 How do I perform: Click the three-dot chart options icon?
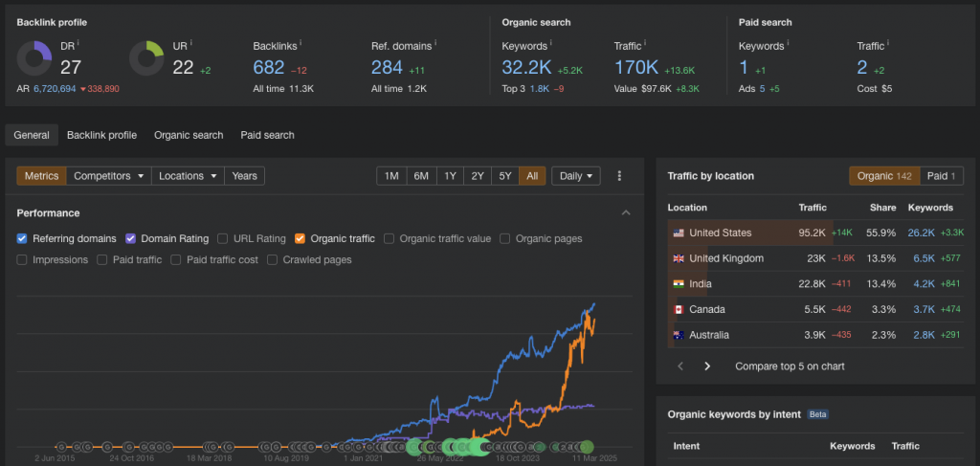pos(619,176)
